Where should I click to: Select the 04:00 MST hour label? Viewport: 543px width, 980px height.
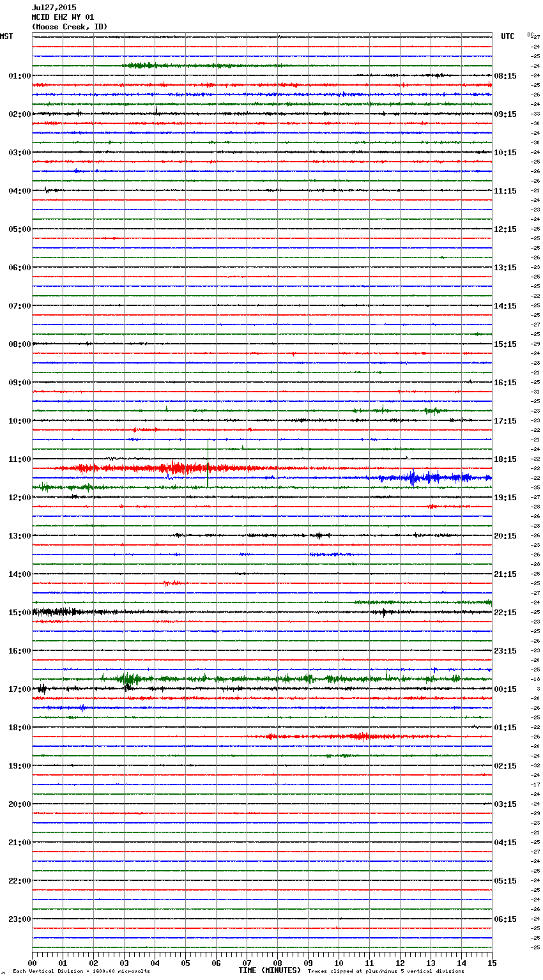pos(20,191)
